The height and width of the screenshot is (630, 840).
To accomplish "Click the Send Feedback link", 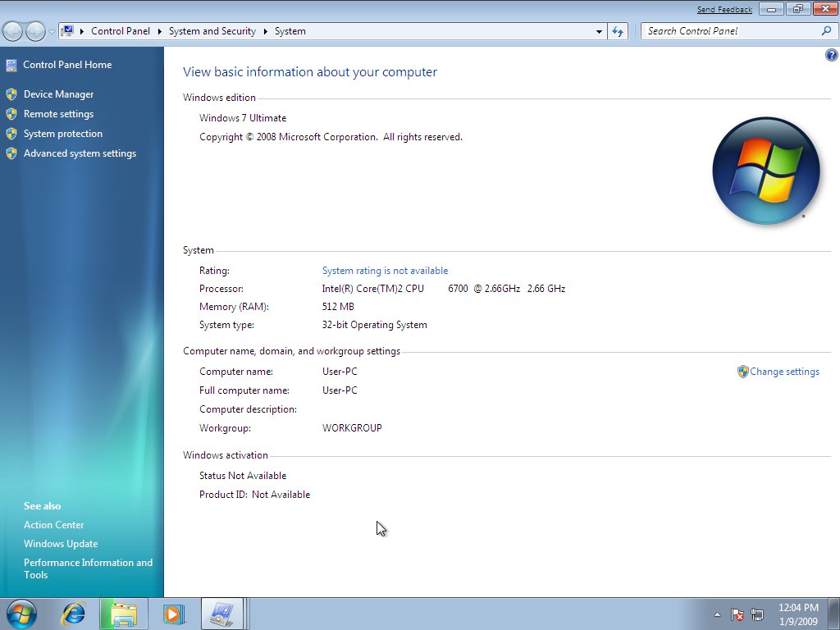I will (x=724, y=9).
